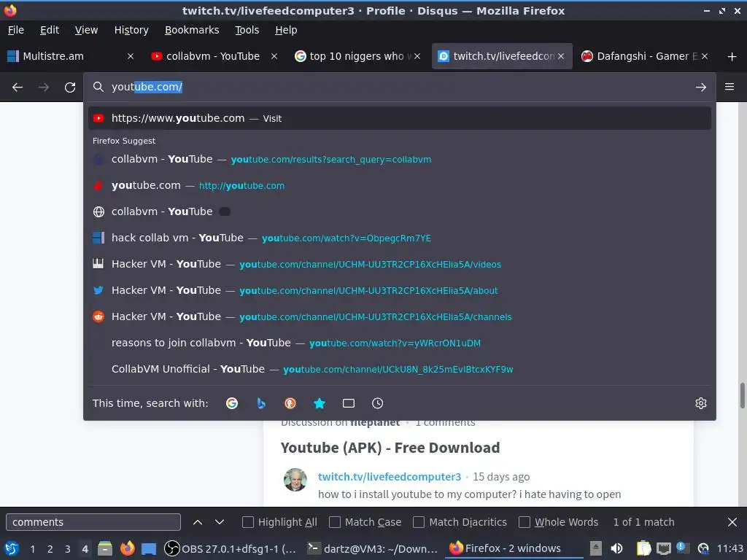The image size is (747, 560).
Task: Open the Help menu
Action: pos(286,30)
